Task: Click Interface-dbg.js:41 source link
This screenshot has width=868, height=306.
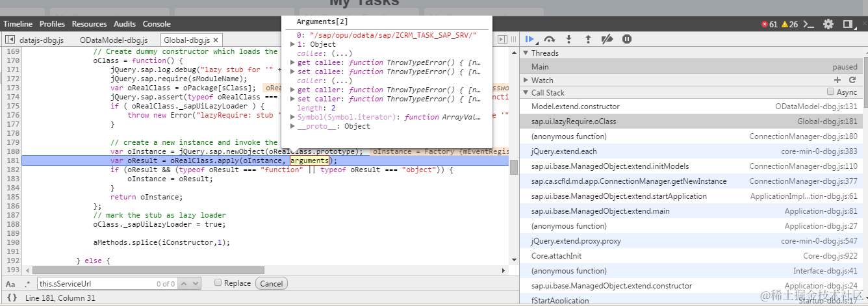Action: (x=826, y=271)
